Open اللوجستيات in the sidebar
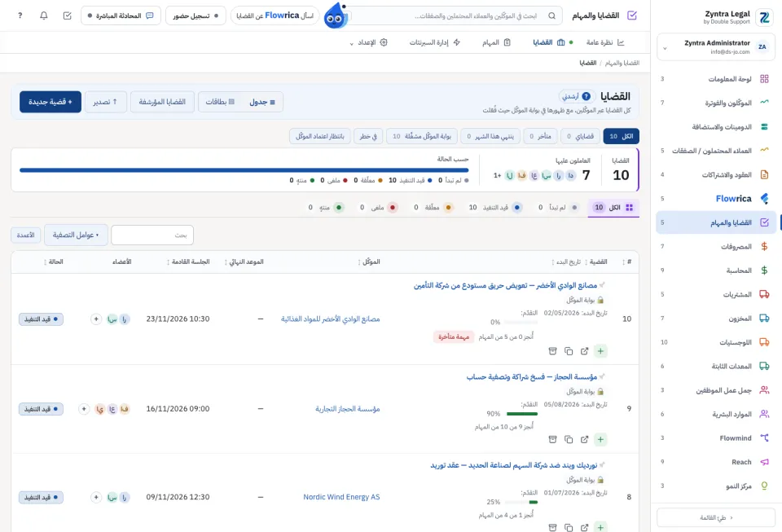The width and height of the screenshot is (782, 532). coord(716,342)
